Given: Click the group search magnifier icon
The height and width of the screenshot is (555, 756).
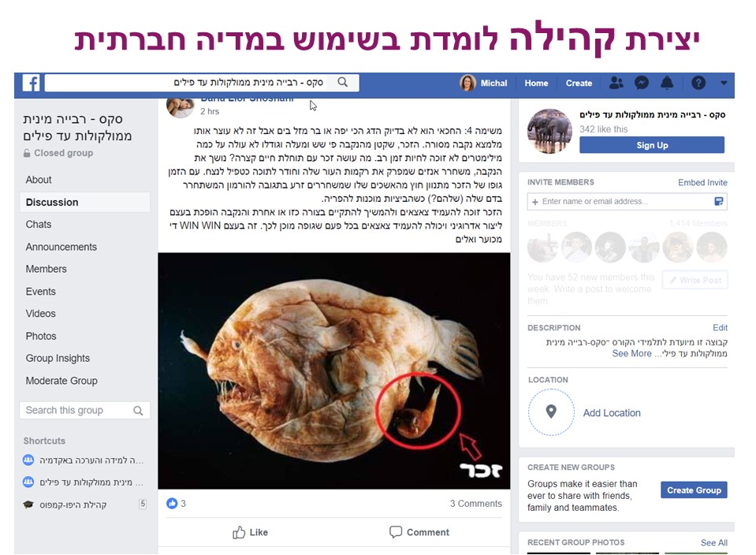Looking at the screenshot, I should click(138, 411).
